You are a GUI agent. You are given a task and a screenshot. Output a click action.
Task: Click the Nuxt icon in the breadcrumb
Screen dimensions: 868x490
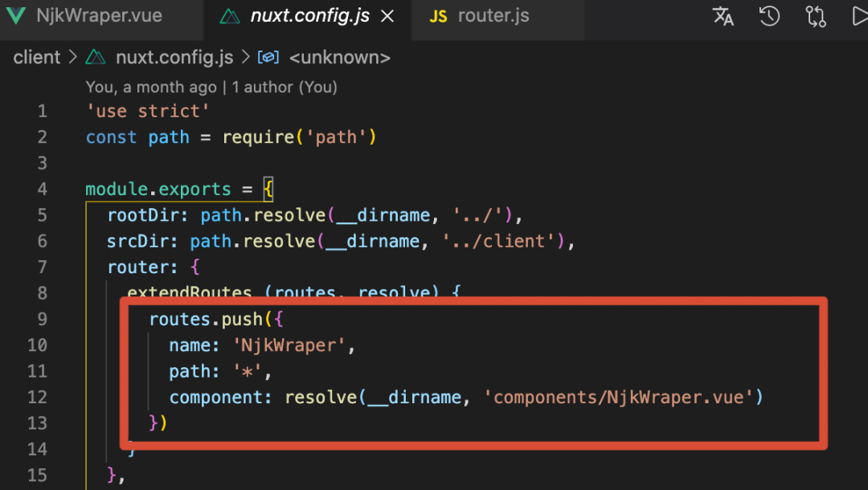pos(96,58)
